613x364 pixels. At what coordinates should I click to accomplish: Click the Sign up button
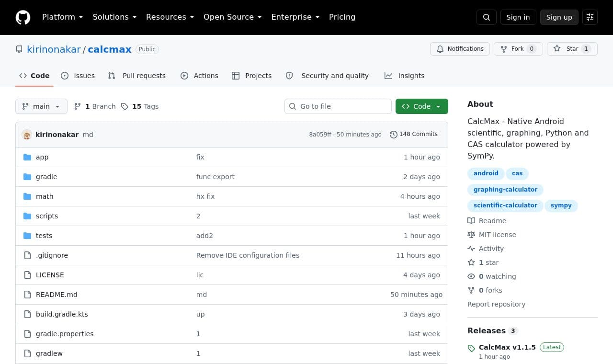tap(559, 17)
